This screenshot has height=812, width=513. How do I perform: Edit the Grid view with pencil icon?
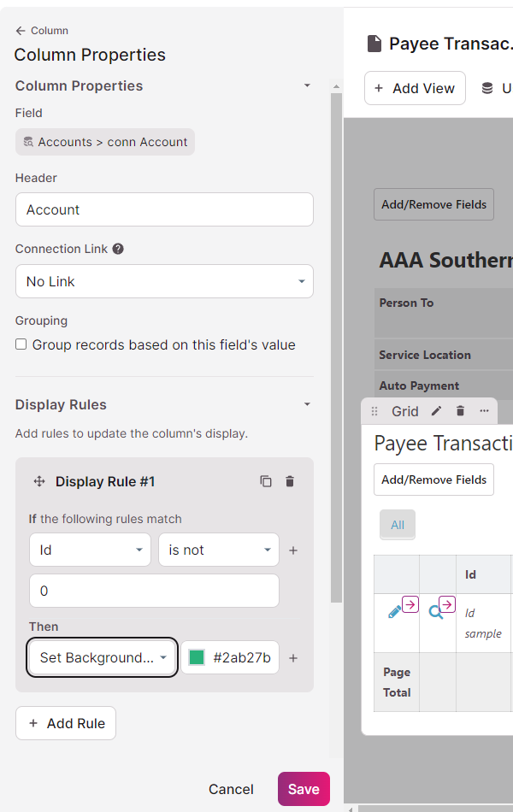[x=437, y=411]
